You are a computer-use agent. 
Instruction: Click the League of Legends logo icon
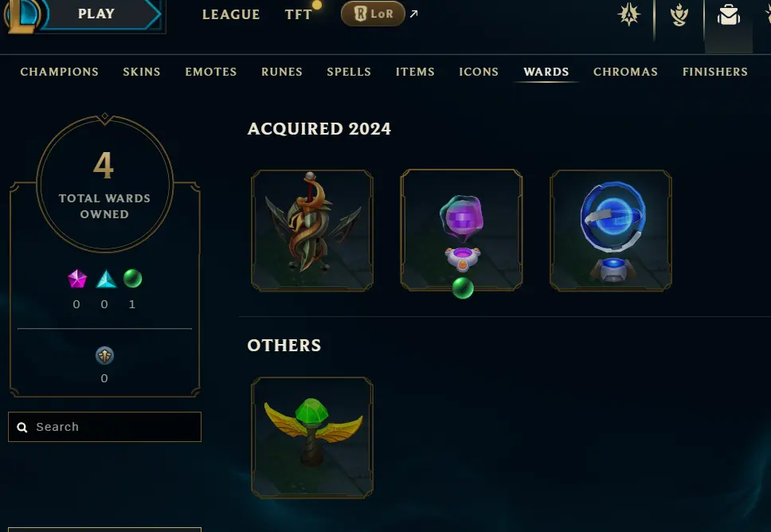22,15
